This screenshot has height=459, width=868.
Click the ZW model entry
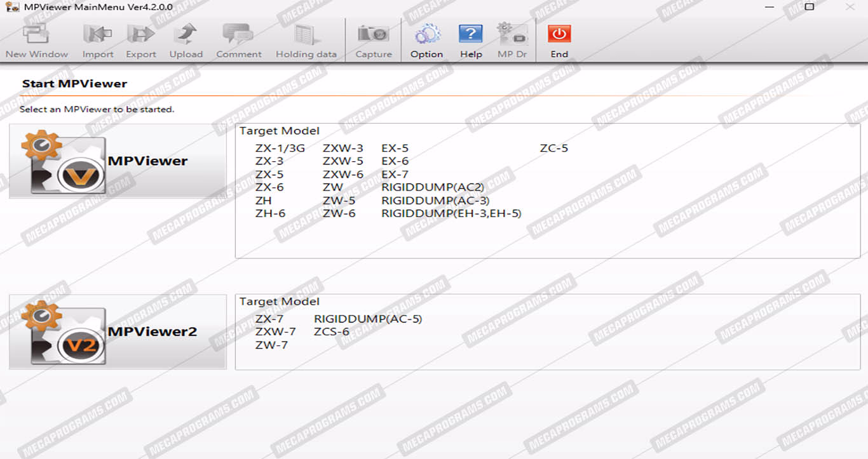[x=332, y=187]
